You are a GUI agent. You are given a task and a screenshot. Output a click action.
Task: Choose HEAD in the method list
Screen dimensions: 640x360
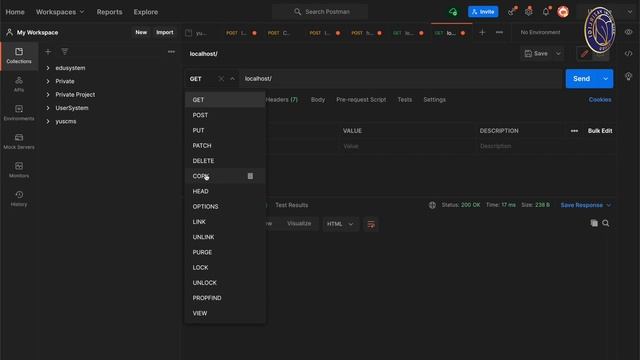tap(225, 191)
